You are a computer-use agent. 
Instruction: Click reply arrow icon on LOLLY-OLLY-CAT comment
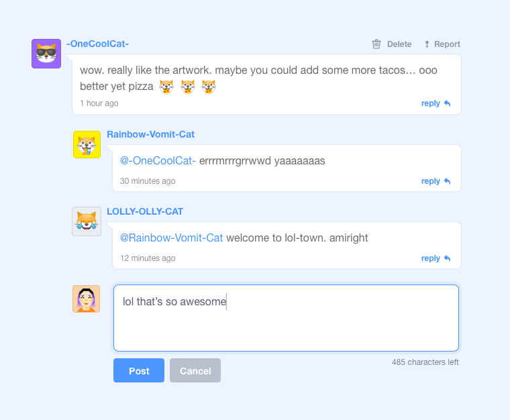point(447,258)
